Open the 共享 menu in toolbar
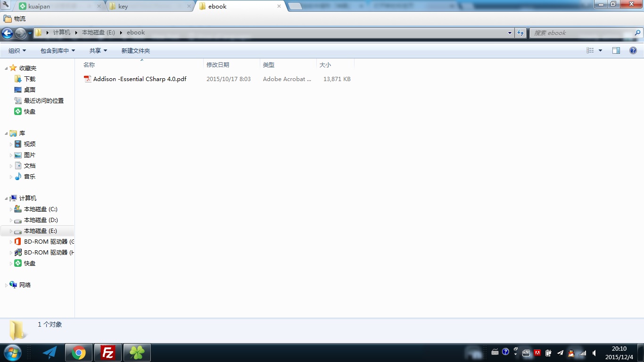 coord(98,50)
